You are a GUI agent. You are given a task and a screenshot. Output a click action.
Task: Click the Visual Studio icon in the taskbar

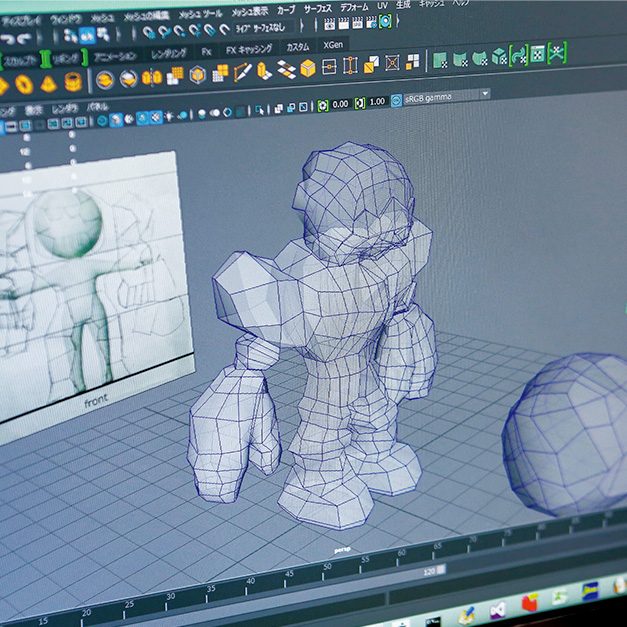[498, 611]
